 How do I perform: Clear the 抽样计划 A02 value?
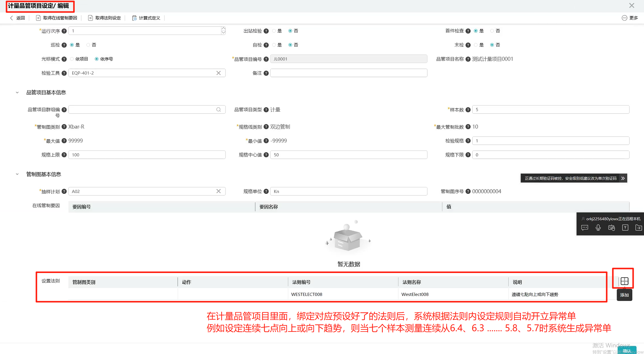(219, 191)
